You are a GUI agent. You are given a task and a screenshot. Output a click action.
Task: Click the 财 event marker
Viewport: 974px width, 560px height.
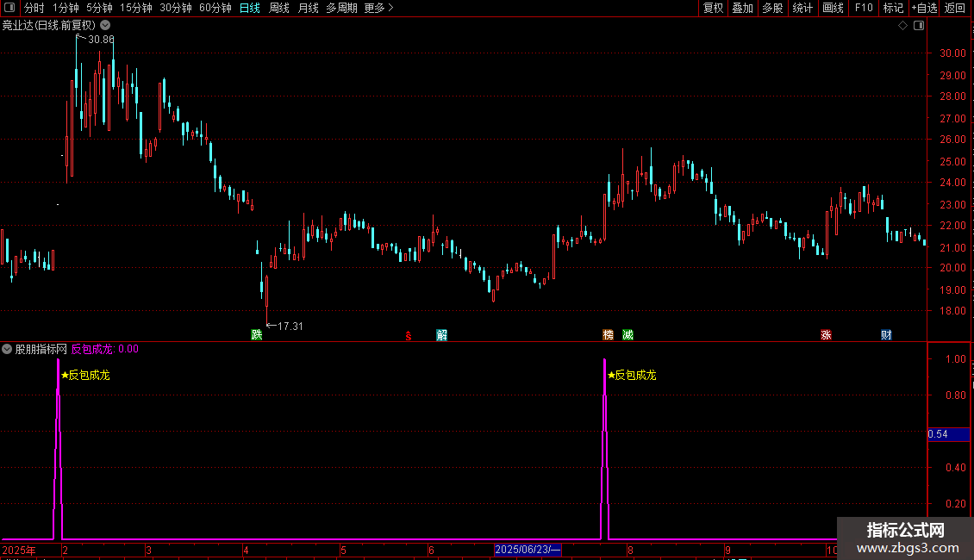[x=886, y=334]
